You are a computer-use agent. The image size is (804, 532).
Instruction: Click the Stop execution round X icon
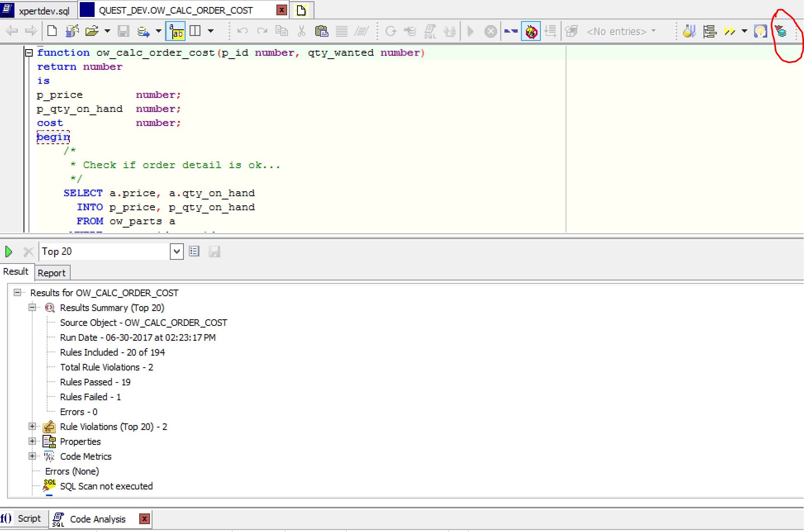[x=490, y=31]
